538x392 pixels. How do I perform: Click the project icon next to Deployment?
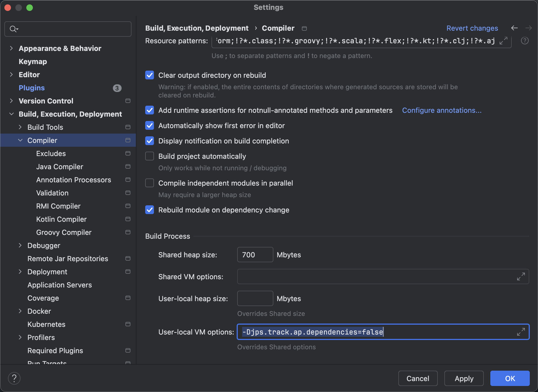(128, 272)
